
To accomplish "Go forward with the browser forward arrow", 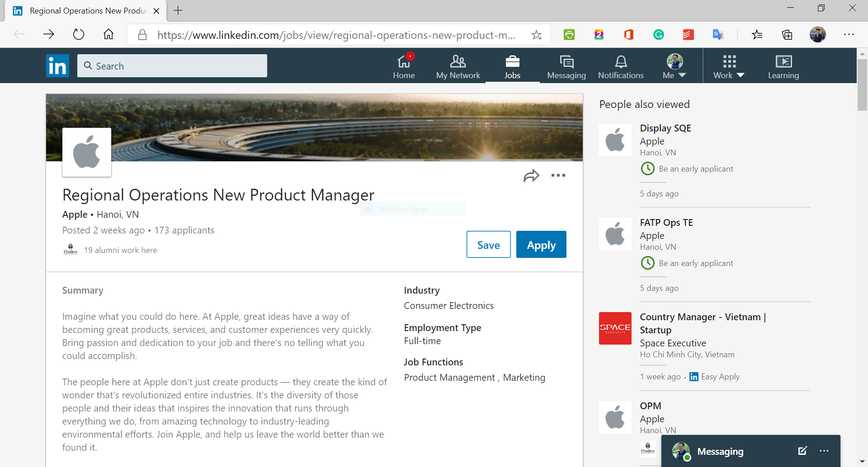I will point(49,34).
